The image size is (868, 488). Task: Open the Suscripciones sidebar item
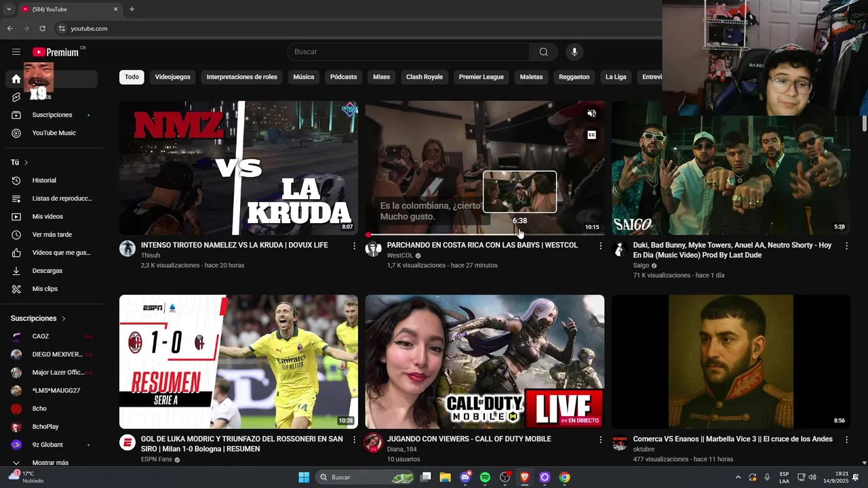point(52,115)
